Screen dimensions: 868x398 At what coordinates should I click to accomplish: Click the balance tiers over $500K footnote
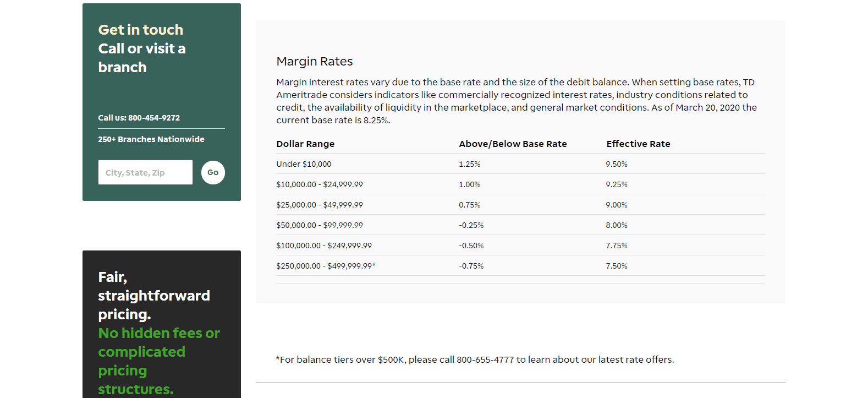[474, 359]
